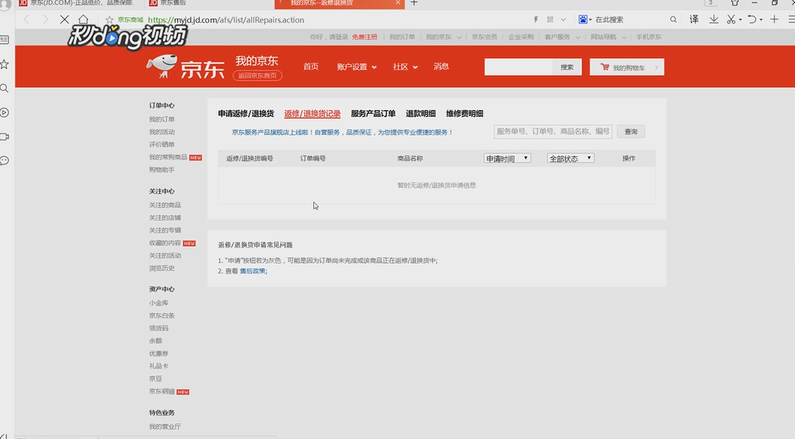The image size is (795, 439).
Task: Click the service order number search field
Action: 553,131
